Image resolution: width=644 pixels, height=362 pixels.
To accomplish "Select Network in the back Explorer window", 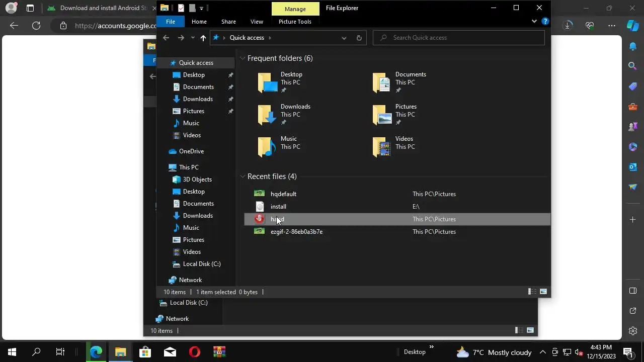I will coord(177,319).
